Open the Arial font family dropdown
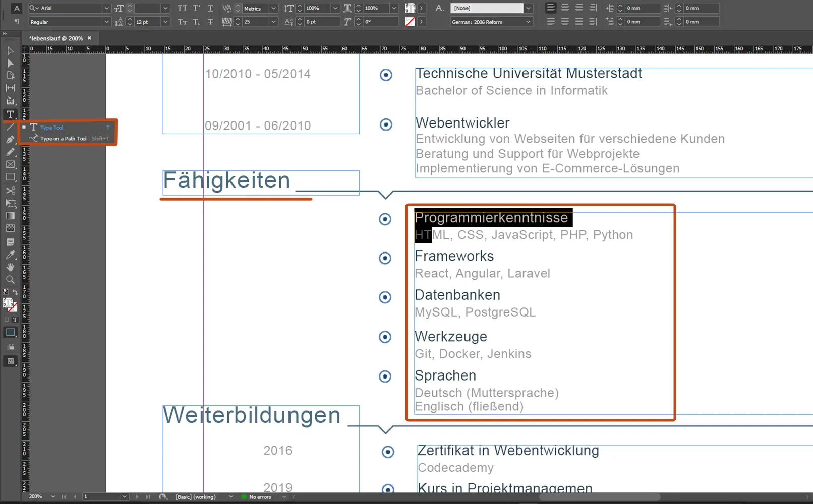This screenshot has height=504, width=813. click(x=106, y=8)
